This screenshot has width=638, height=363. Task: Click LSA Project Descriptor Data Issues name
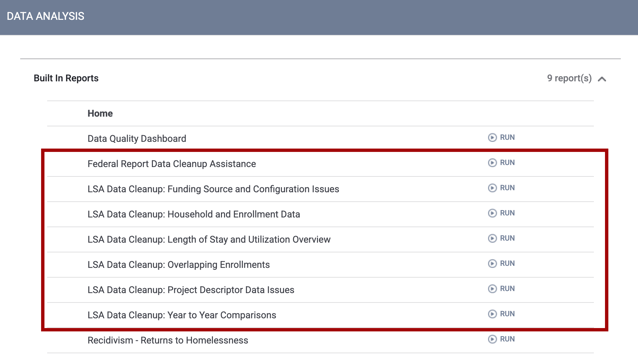pyautogui.click(x=191, y=290)
